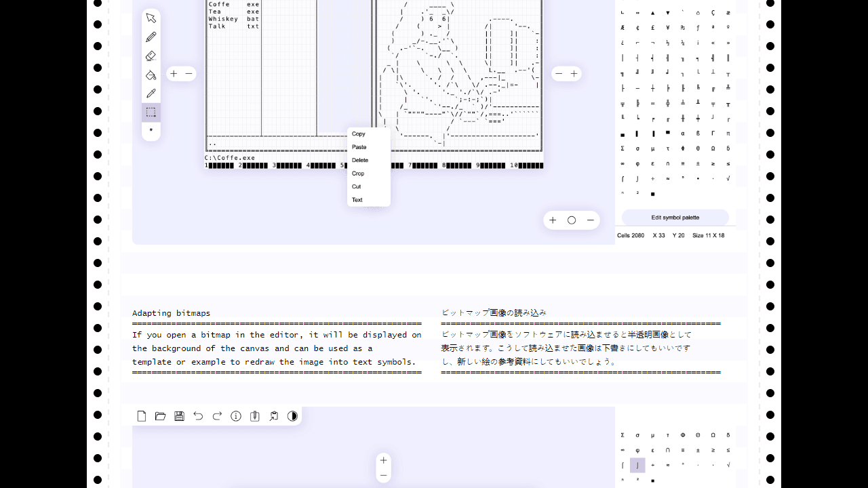The height and width of the screenshot is (488, 868).
Task: Toggle the half-filled circle theme icon
Action: (292, 416)
